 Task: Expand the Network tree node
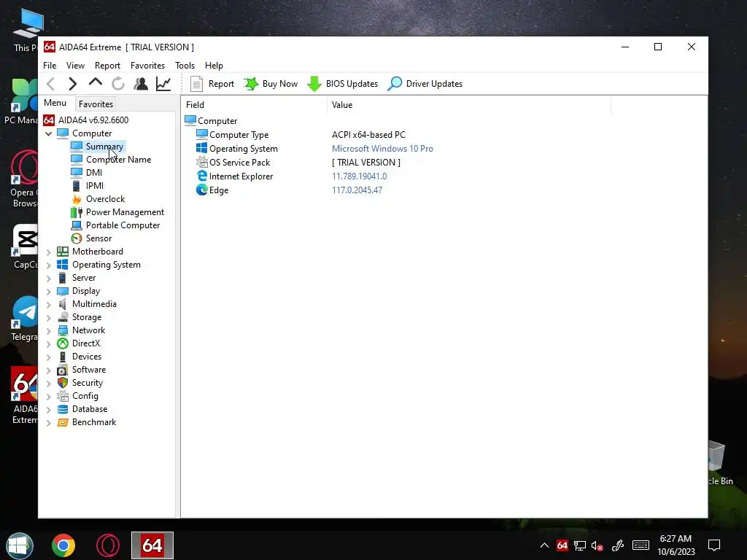coord(49,330)
